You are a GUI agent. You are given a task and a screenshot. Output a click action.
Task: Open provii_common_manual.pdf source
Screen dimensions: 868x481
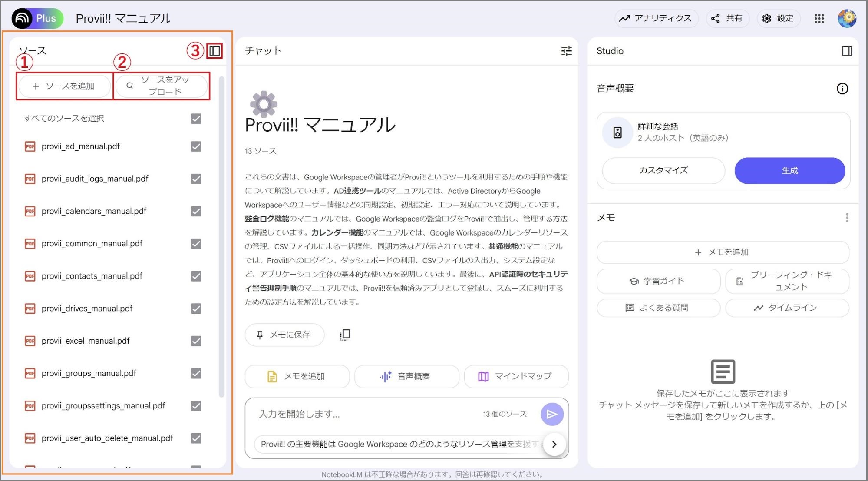(92, 244)
